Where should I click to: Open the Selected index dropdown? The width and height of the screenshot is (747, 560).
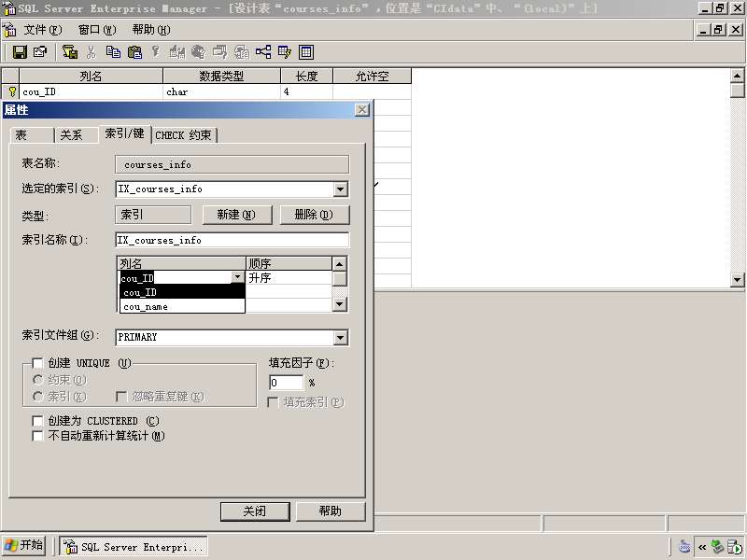[x=340, y=189]
